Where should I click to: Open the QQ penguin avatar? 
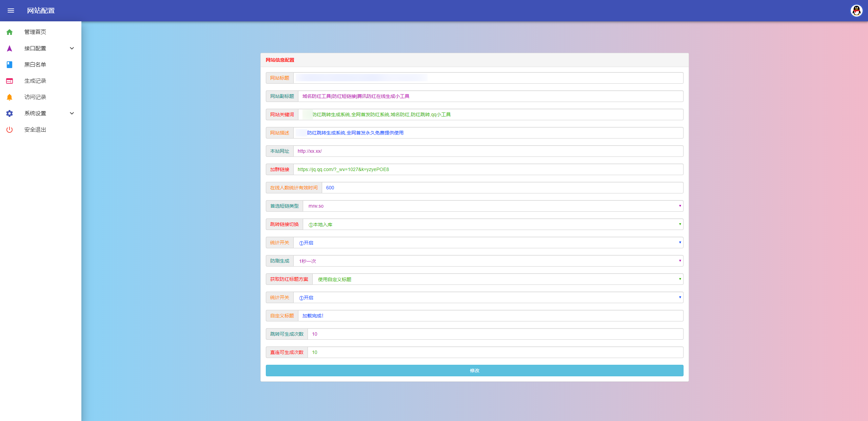[x=856, y=10]
